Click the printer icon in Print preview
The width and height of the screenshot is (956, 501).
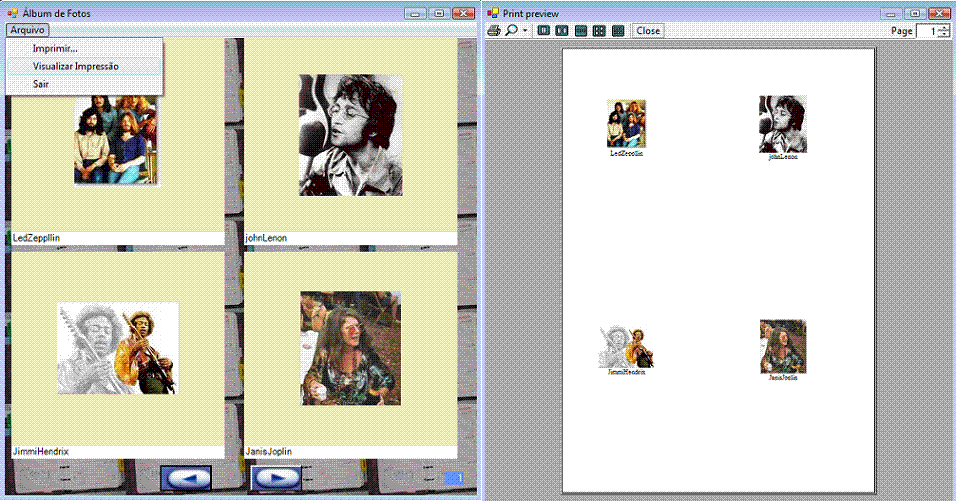pyautogui.click(x=494, y=30)
